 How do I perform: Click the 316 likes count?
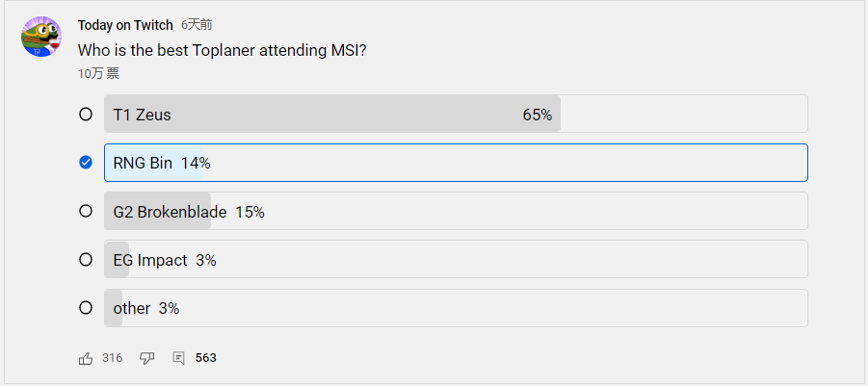[113, 358]
